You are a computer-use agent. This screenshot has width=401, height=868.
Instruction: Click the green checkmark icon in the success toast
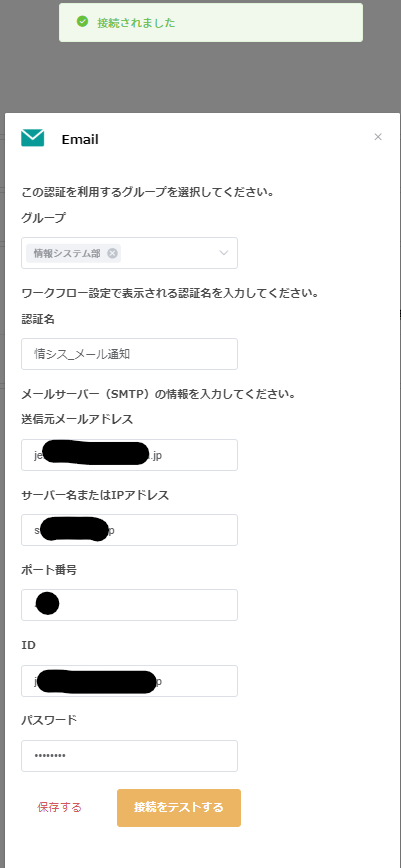tap(83, 22)
